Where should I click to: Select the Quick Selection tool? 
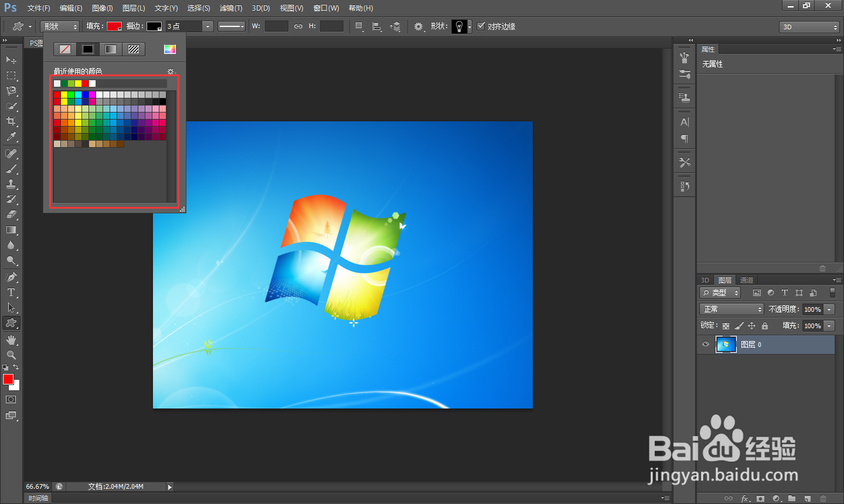click(11, 106)
